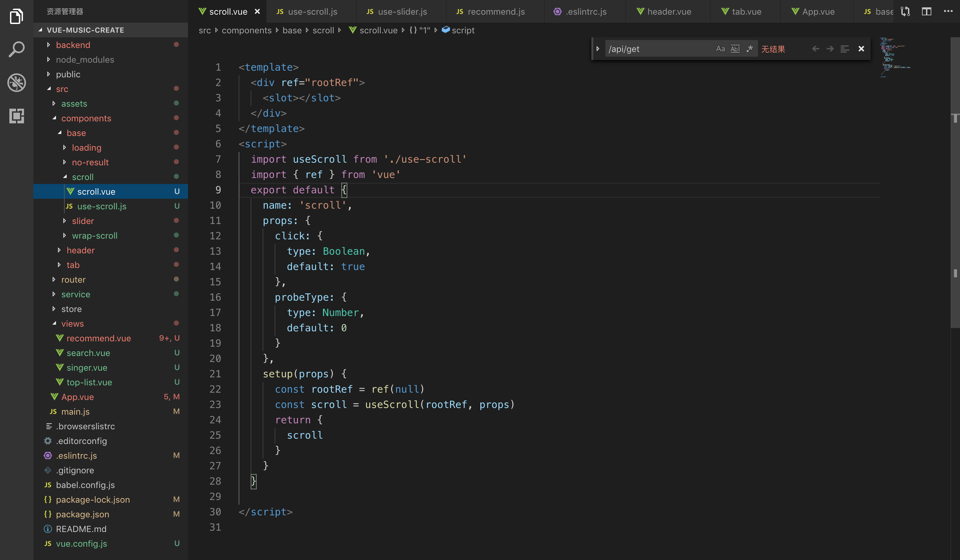Switch to the use-scroll.js tab
Viewport: 960px width, 560px height.
pyautogui.click(x=311, y=11)
